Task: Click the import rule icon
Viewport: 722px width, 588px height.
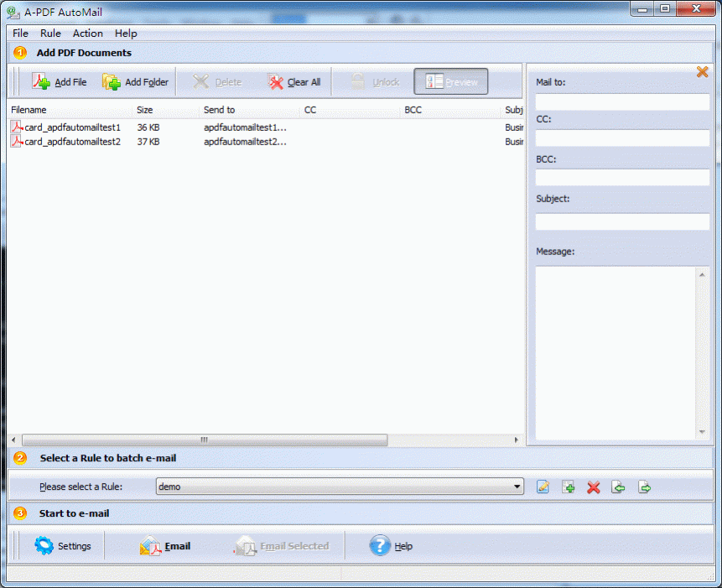Action: (x=618, y=487)
